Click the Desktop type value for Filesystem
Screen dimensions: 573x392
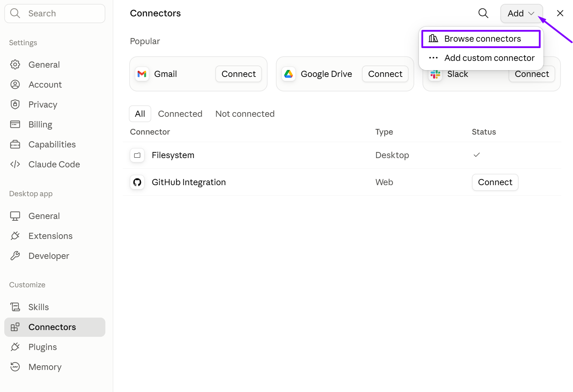tap(392, 155)
